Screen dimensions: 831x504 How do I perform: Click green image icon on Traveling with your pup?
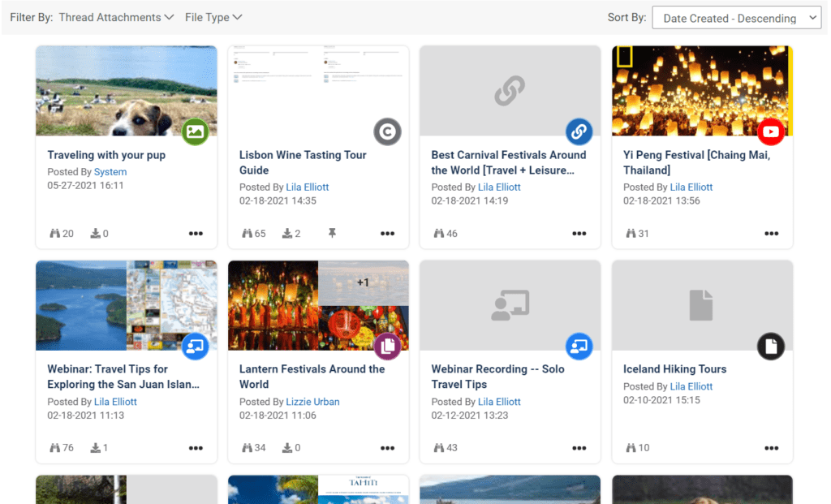pyautogui.click(x=195, y=131)
